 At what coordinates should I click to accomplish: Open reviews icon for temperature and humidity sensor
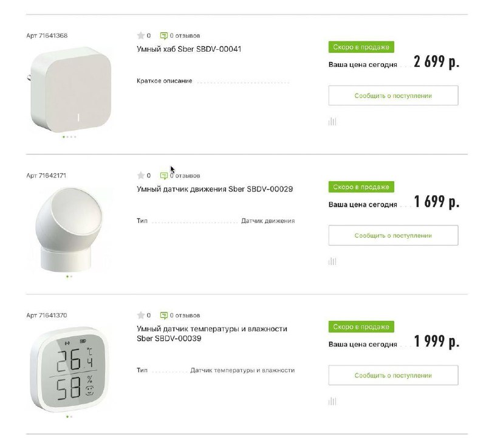163,315
